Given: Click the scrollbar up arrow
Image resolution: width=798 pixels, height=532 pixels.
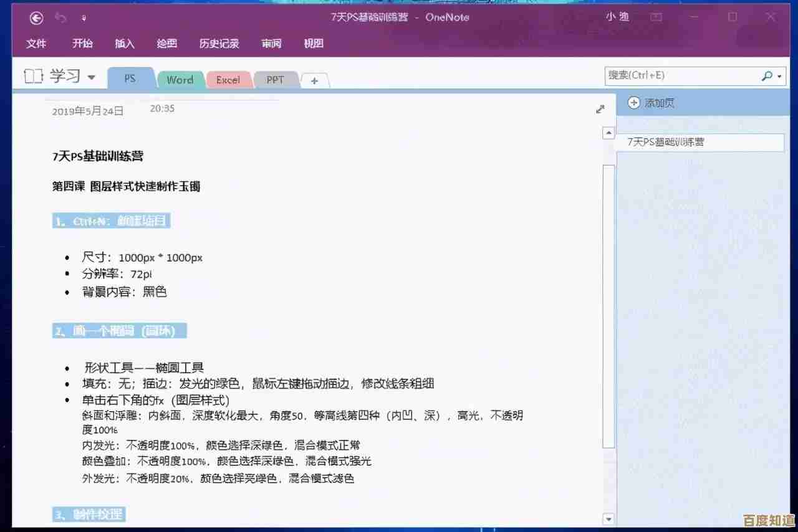Looking at the screenshot, I should [x=608, y=132].
